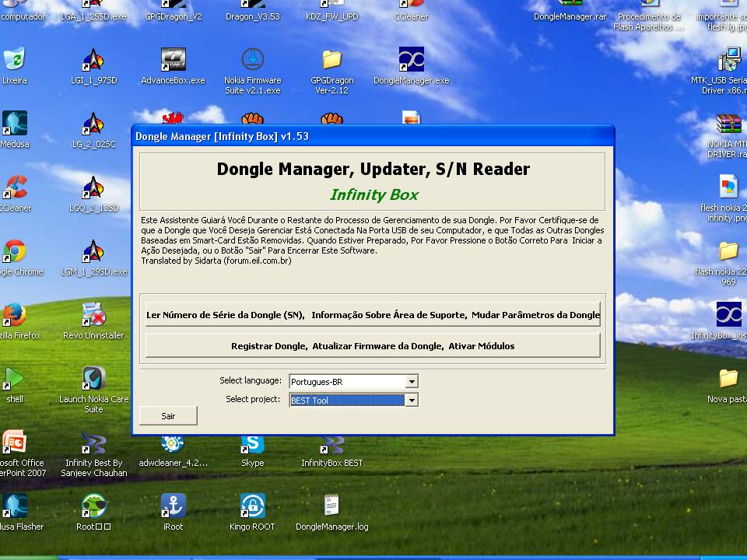Expand the Select project dropdown arrow
This screenshot has width=747, height=560.
tap(412, 400)
